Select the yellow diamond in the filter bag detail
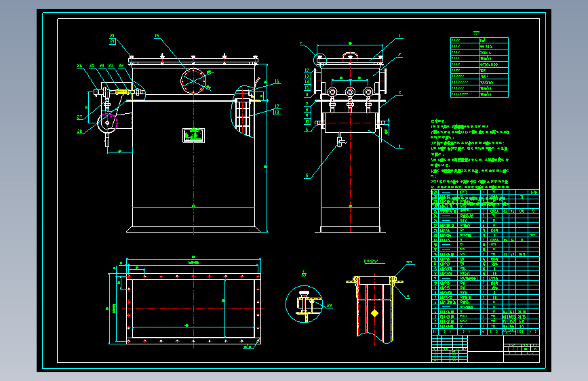This screenshot has height=381, width=588. click(374, 313)
